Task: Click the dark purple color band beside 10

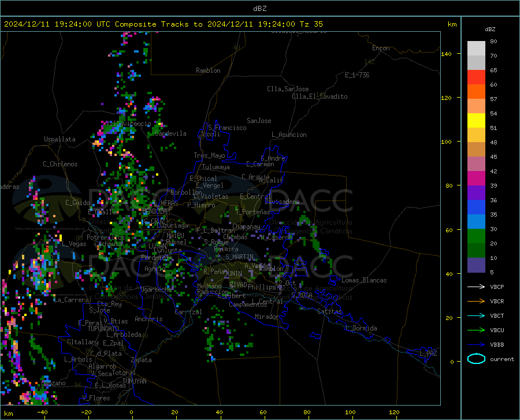Action: click(x=476, y=265)
